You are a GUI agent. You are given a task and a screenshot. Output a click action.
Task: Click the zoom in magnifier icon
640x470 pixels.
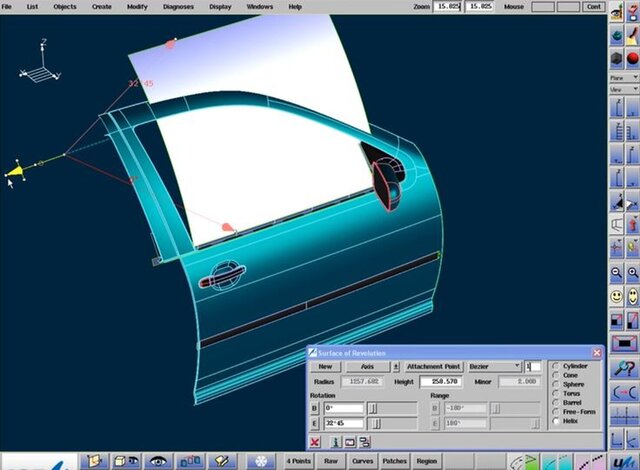click(633, 273)
